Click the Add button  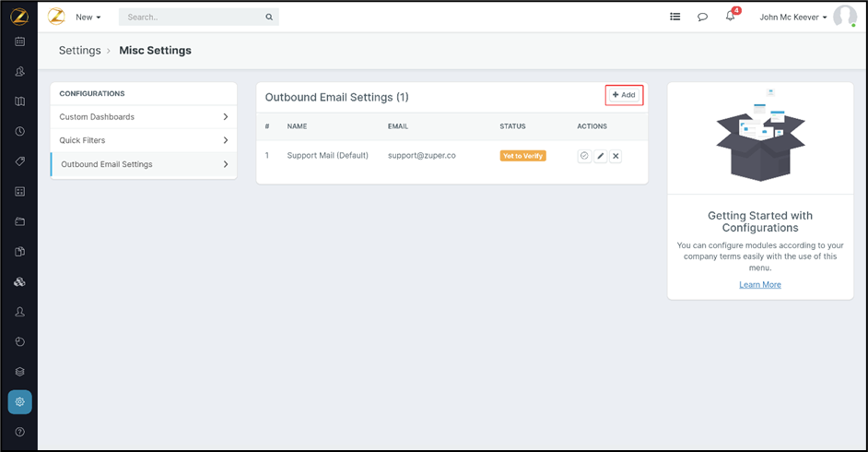[x=624, y=95]
